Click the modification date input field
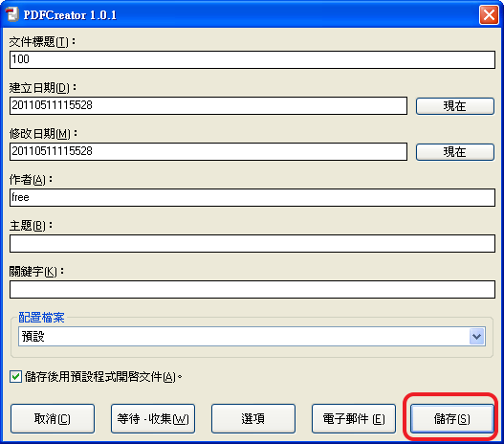Screen dimensions: 504x444 (x=208, y=151)
